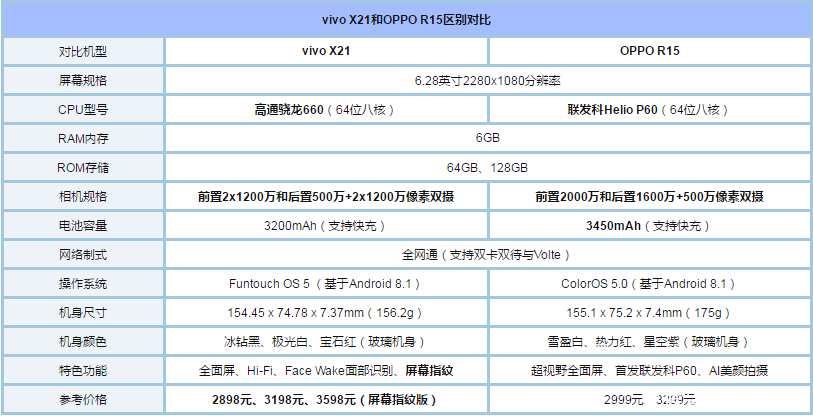
Task: Click the OPPO R15 '2999元' price cell
Action: click(650, 400)
